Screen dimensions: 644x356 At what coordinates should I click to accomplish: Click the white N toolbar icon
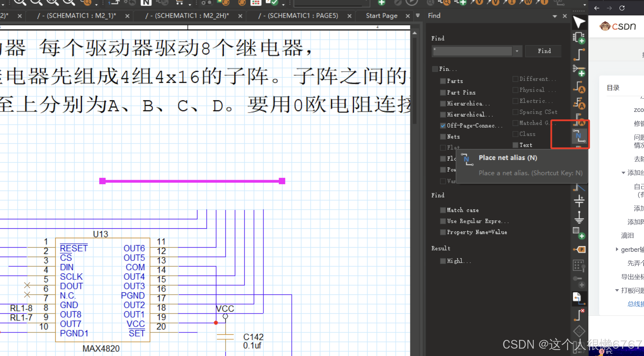pos(146,3)
